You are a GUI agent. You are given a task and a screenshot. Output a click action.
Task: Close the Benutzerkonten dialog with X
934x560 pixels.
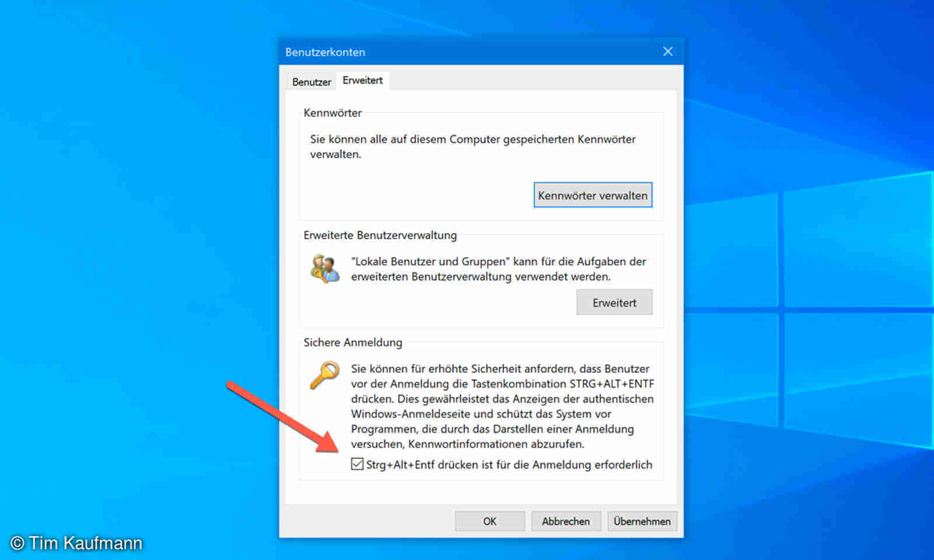click(668, 51)
